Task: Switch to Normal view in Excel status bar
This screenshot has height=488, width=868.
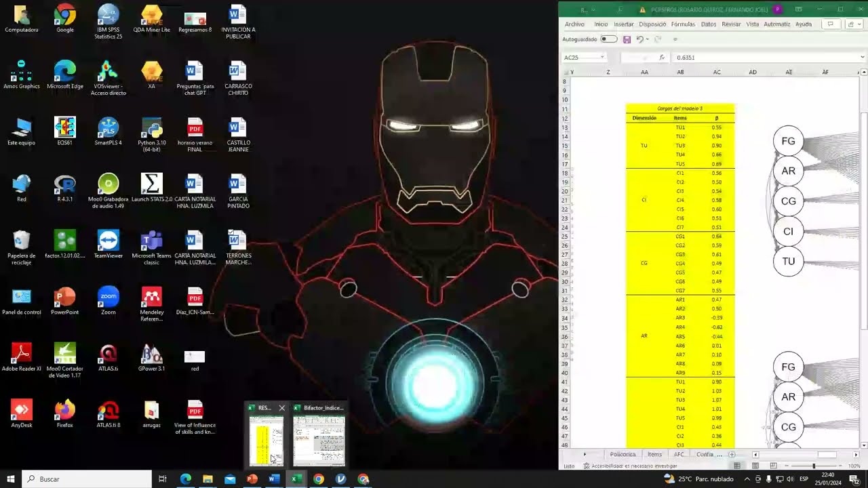Action: click(737, 466)
